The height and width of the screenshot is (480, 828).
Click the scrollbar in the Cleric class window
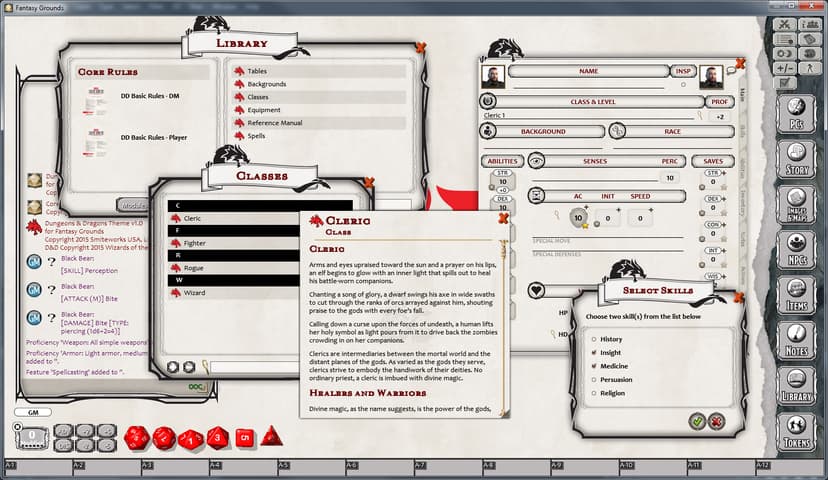504,325
